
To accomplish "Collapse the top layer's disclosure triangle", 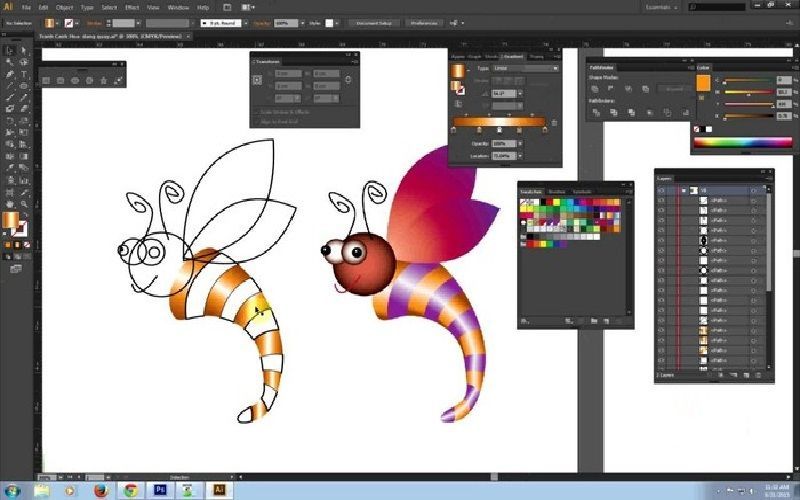I will coord(684,189).
